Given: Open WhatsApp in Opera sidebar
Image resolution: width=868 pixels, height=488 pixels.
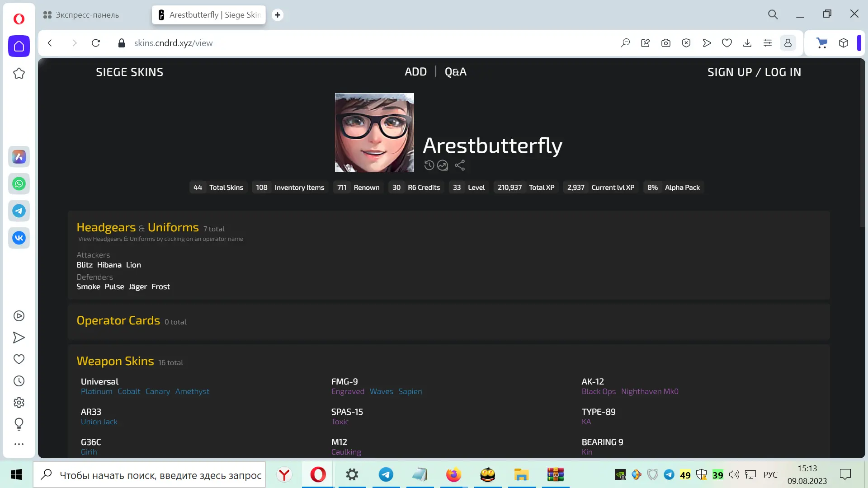Looking at the screenshot, I should pyautogui.click(x=19, y=184).
